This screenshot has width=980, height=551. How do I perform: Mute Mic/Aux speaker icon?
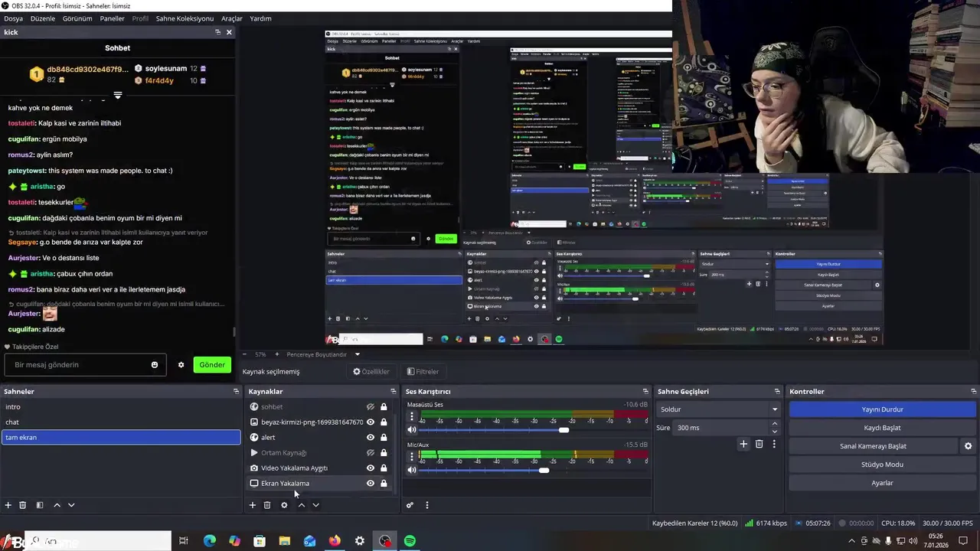pyautogui.click(x=412, y=470)
